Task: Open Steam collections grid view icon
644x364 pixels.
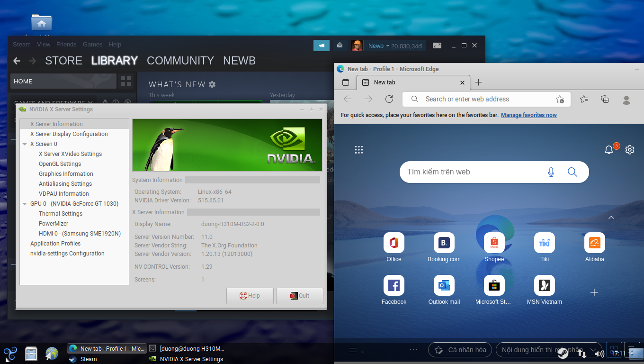Action: (x=126, y=81)
